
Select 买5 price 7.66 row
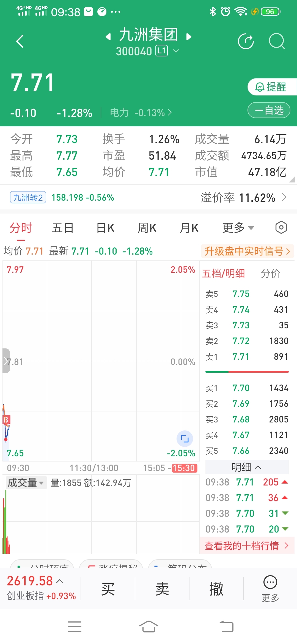247,451
